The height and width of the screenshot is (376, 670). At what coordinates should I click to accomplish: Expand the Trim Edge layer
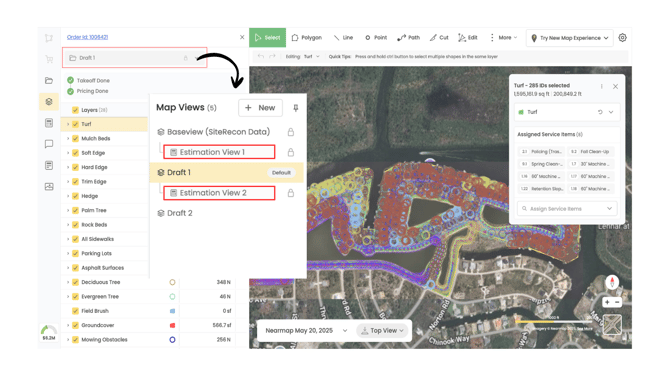[x=68, y=182]
